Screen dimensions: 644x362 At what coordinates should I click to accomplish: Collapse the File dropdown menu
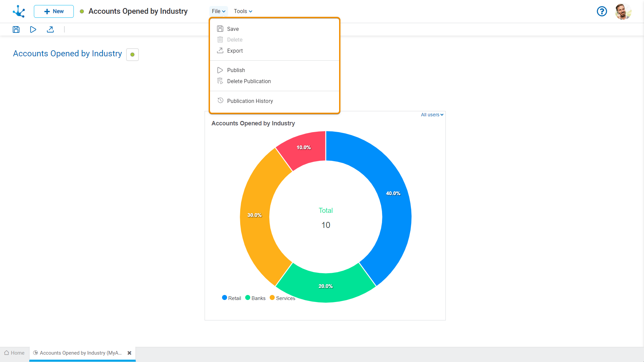click(x=218, y=11)
